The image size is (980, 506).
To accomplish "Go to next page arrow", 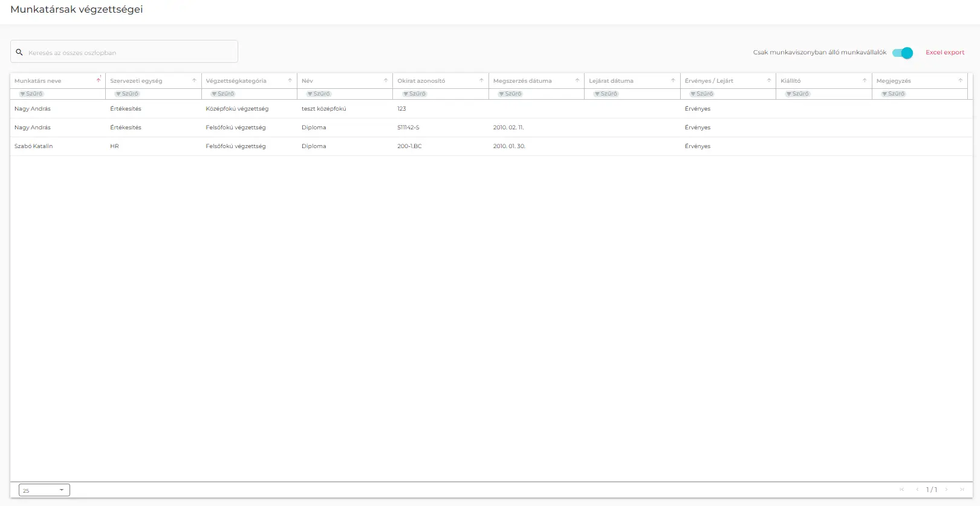I will point(946,490).
